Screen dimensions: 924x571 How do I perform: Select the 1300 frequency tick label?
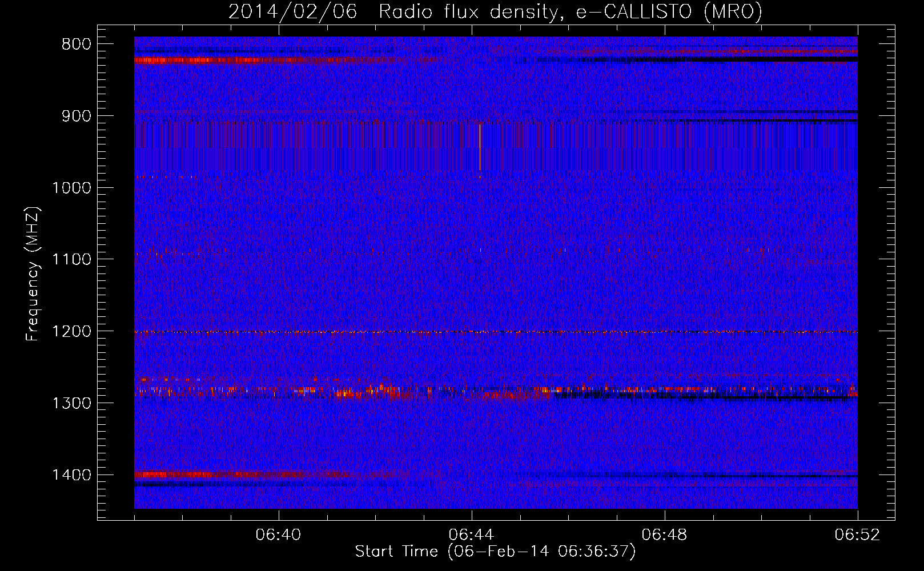pyautogui.click(x=71, y=403)
